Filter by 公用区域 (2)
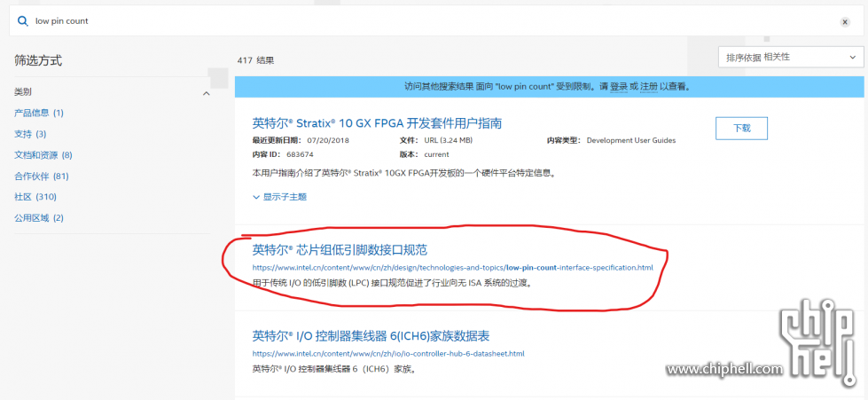 [39, 217]
